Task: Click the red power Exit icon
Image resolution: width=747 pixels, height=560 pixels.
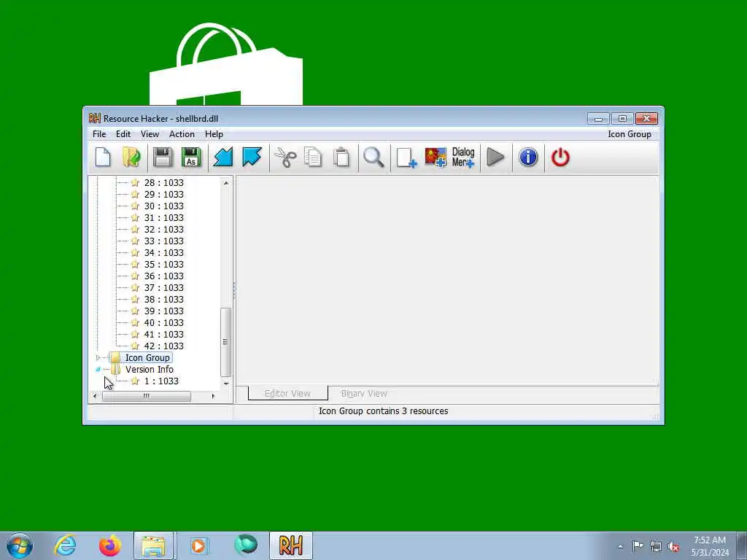Action: coord(560,157)
